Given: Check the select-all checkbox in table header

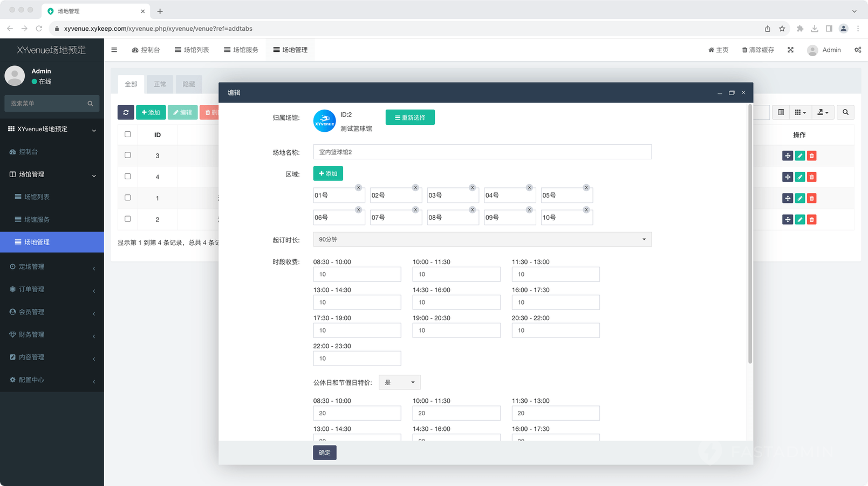Looking at the screenshot, I should click(x=128, y=134).
